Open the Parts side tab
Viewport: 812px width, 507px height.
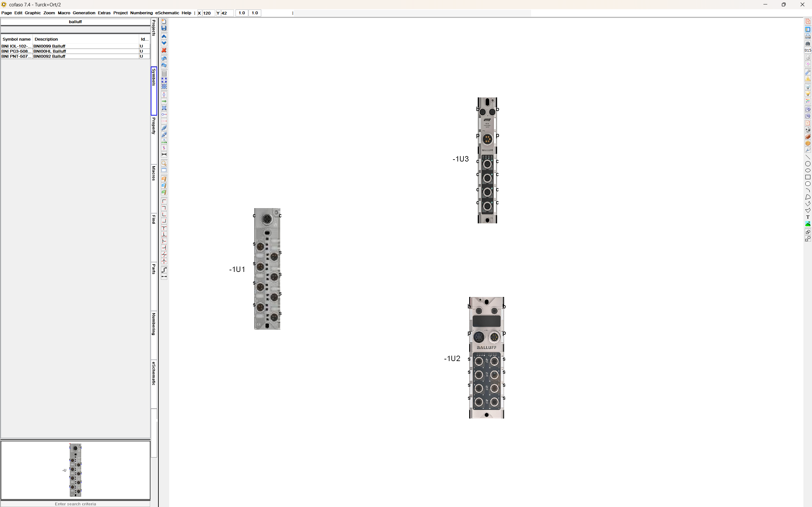click(154, 269)
